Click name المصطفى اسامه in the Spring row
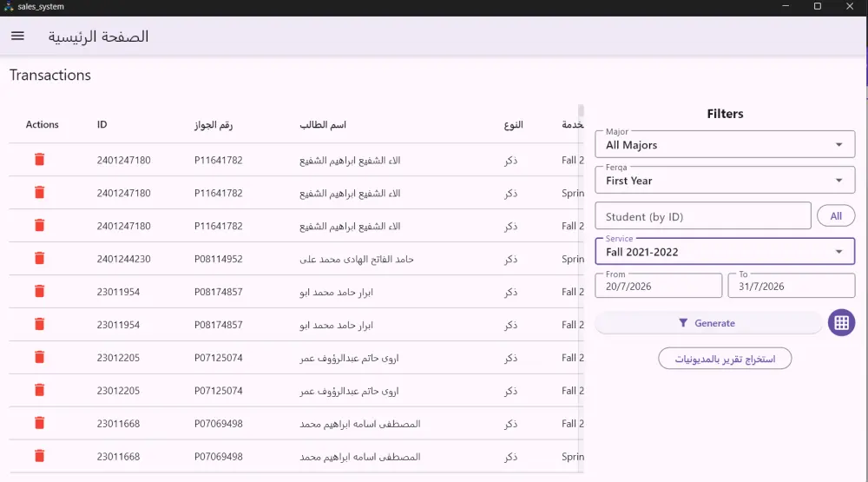 click(x=360, y=457)
